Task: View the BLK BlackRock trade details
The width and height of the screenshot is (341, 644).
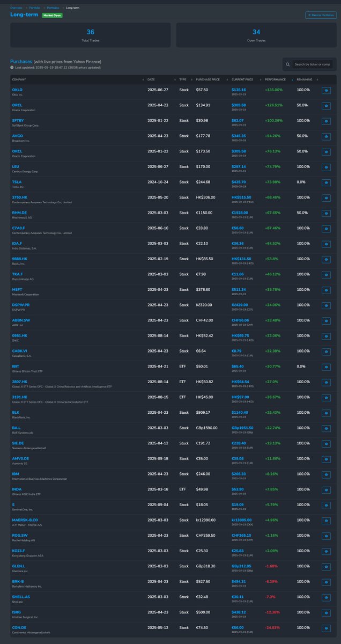Action: (327, 414)
